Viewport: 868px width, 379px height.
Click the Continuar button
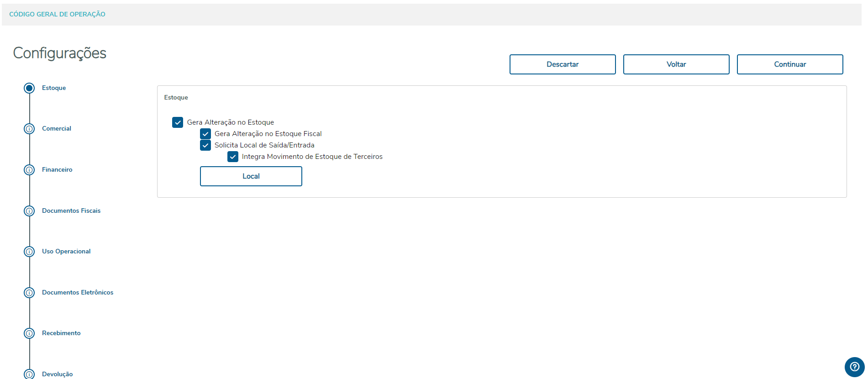point(790,64)
